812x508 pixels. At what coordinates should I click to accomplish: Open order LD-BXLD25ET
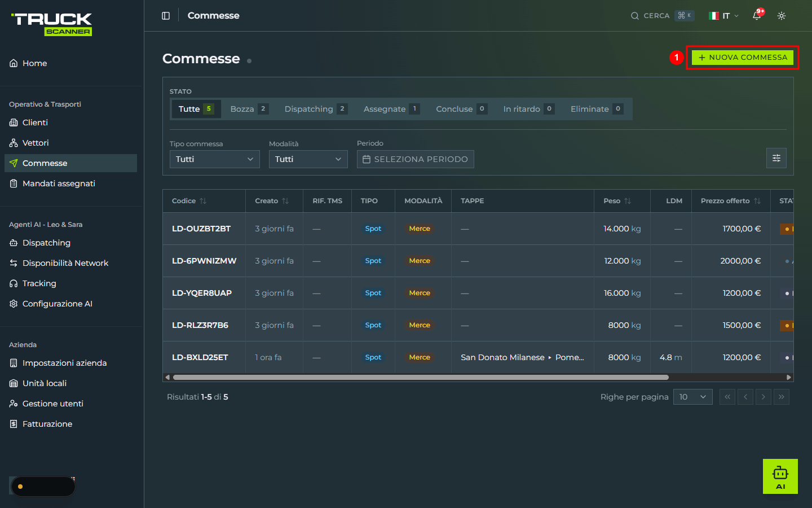click(200, 357)
